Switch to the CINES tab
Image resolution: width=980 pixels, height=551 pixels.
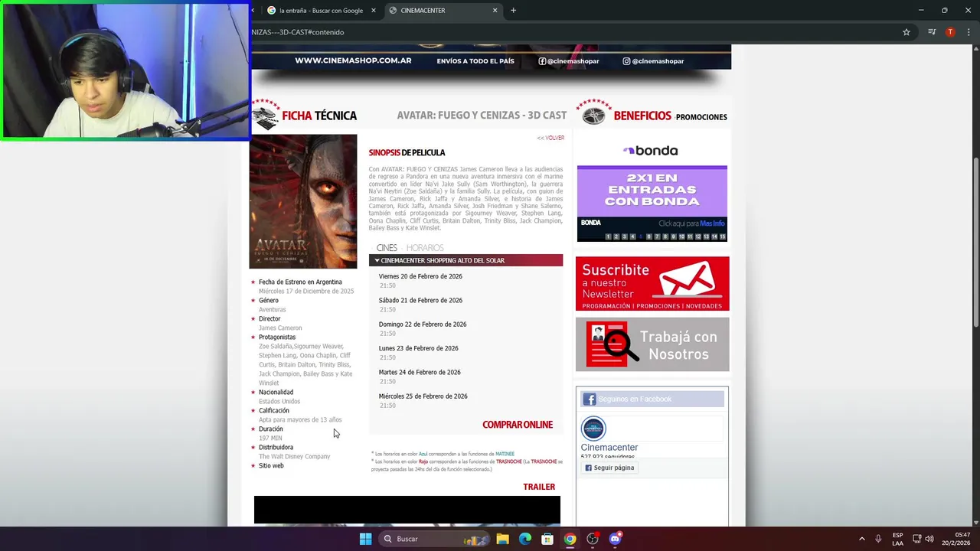(387, 248)
